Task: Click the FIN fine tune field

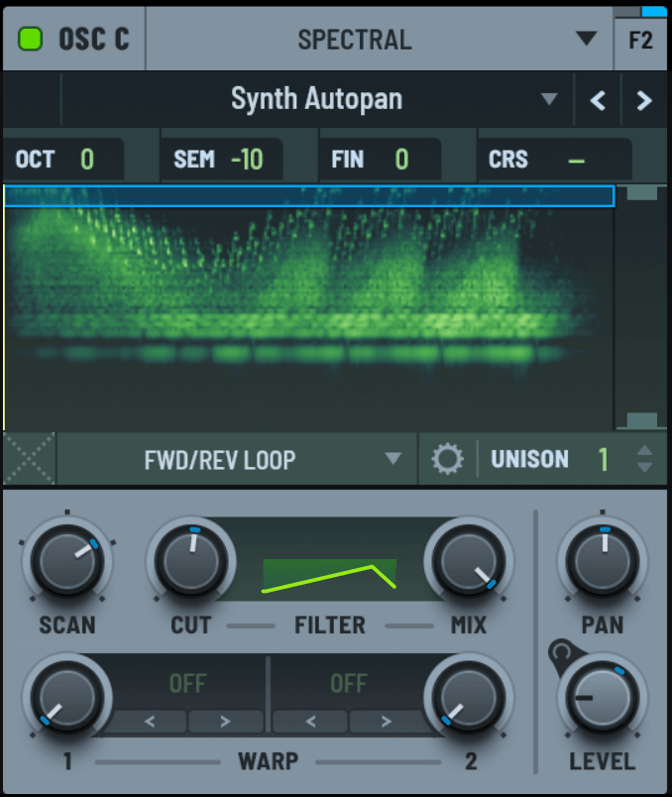Action: click(401, 160)
